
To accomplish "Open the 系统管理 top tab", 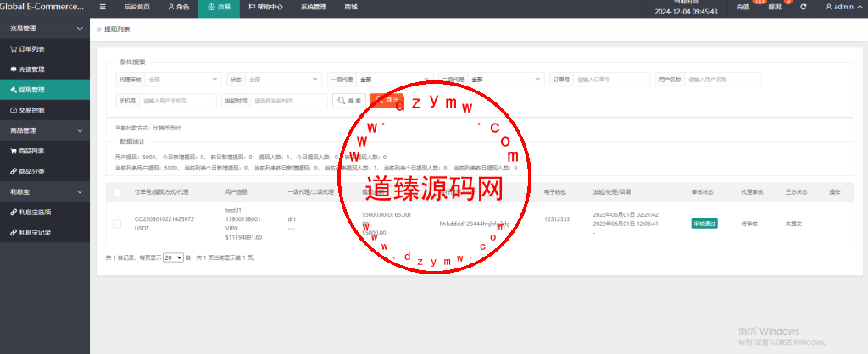I will [x=314, y=7].
